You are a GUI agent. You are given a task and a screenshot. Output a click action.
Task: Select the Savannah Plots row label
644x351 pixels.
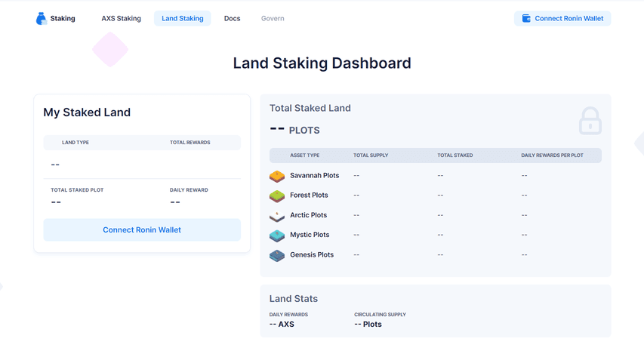315,175
